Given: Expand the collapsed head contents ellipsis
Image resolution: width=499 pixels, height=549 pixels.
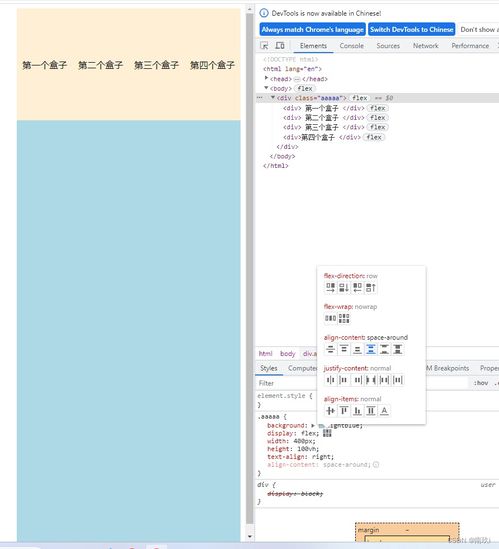Looking at the screenshot, I should 297,79.
